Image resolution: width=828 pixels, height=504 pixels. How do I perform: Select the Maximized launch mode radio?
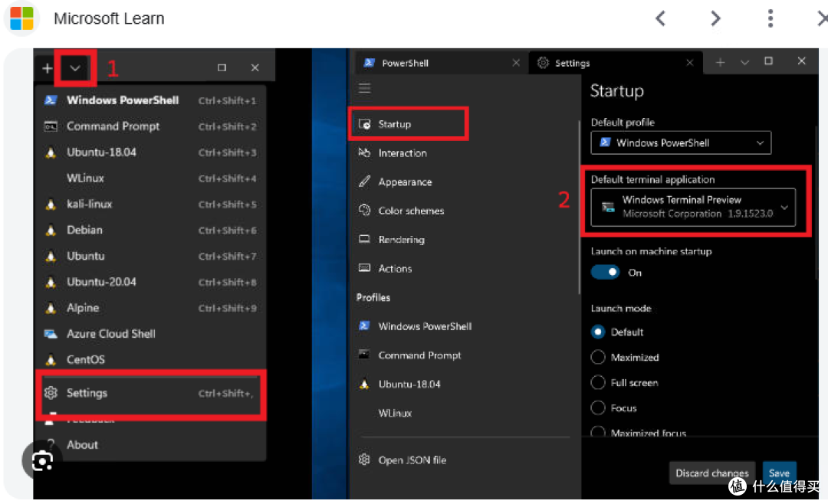point(598,357)
